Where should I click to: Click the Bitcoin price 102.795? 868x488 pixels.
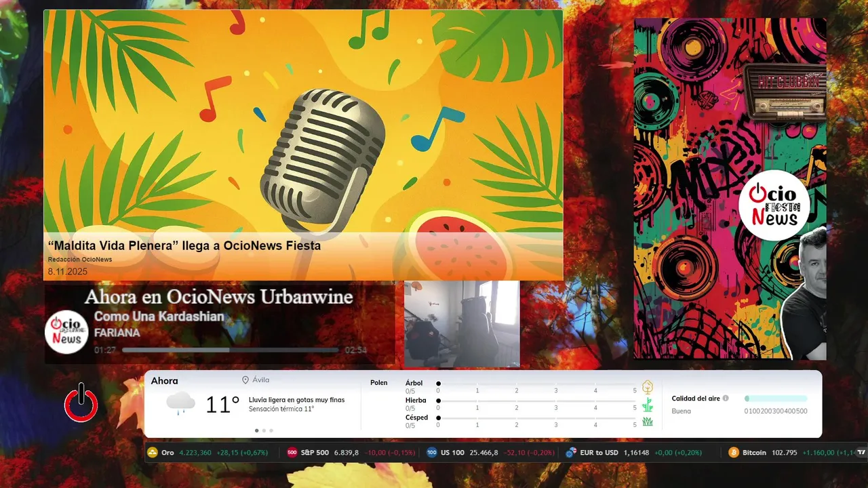pos(785,453)
